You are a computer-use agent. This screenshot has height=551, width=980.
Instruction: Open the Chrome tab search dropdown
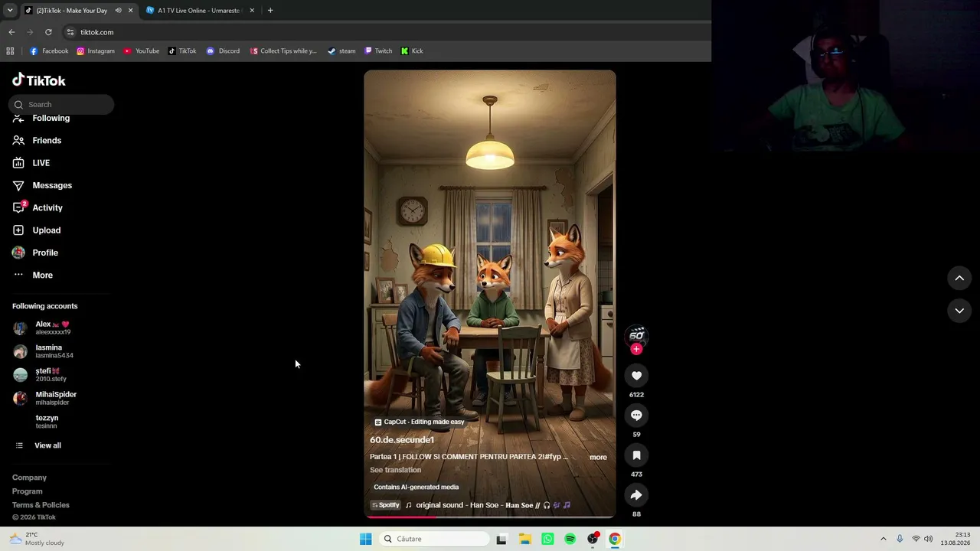[x=10, y=11]
